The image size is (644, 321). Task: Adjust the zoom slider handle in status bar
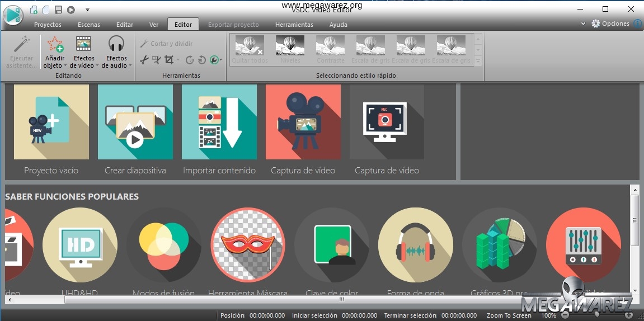click(x=597, y=315)
